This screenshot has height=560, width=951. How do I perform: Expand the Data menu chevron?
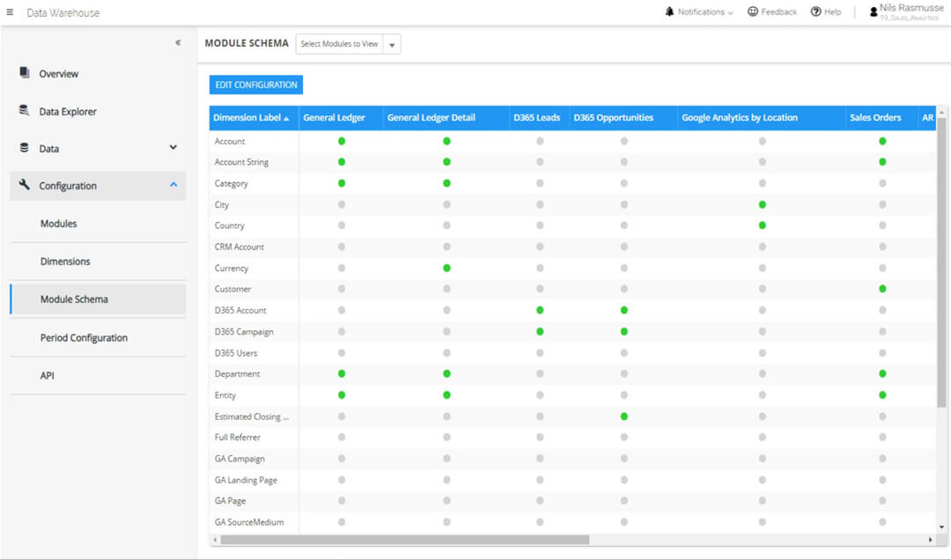pos(173,147)
